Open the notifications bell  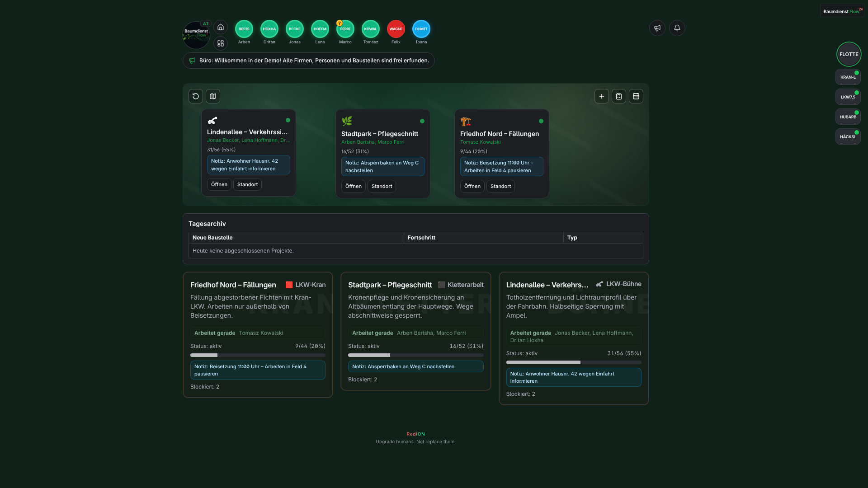(x=677, y=28)
